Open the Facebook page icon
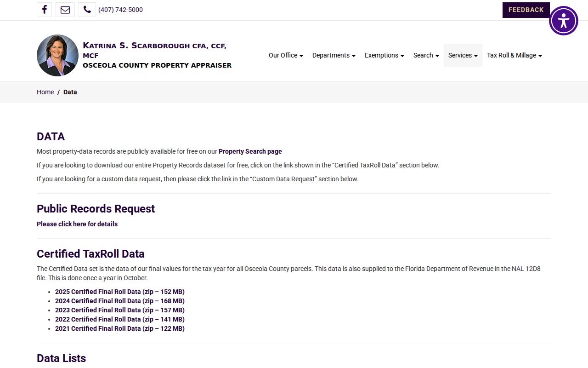This screenshot has height=368, width=588. coord(44,10)
